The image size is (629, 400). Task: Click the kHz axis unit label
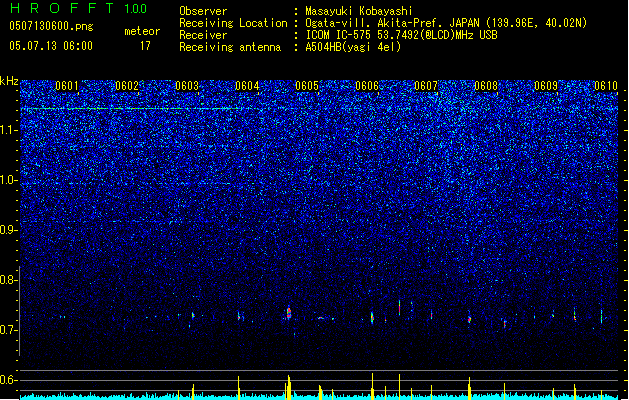[x=9, y=81]
